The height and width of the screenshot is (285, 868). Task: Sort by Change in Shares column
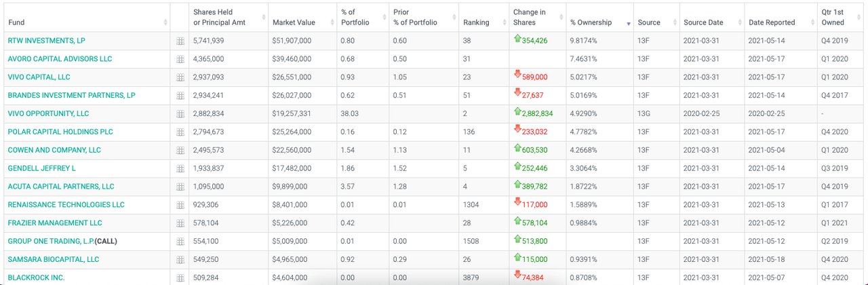[538, 18]
